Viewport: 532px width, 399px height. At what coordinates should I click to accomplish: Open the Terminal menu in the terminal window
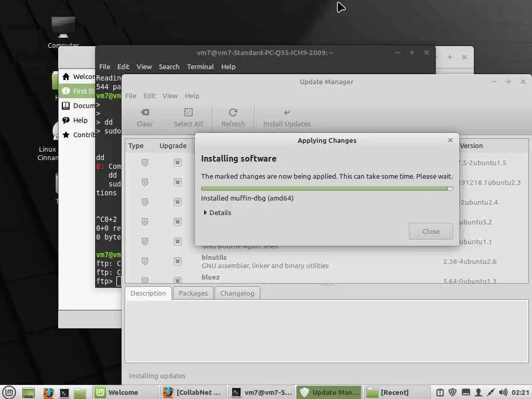pyautogui.click(x=200, y=67)
